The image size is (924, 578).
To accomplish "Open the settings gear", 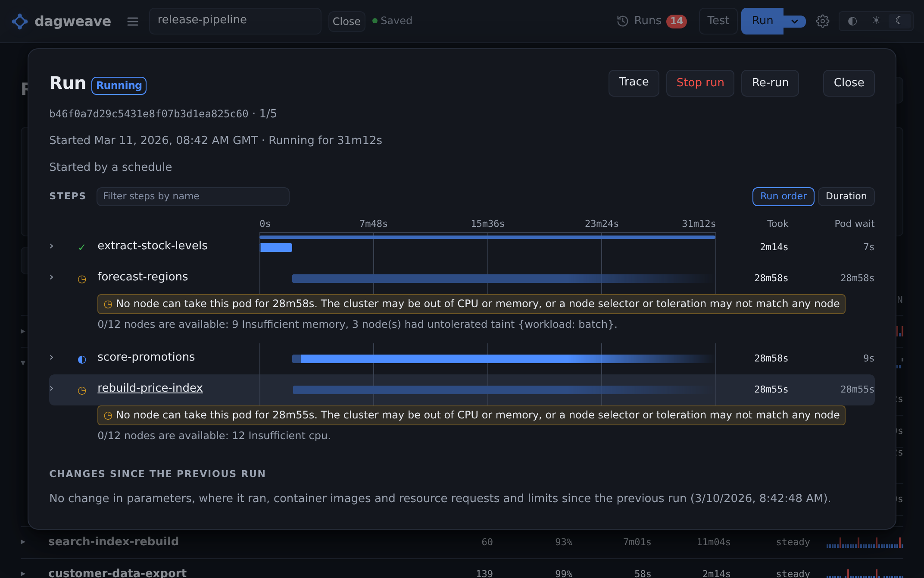I will 822,21.
